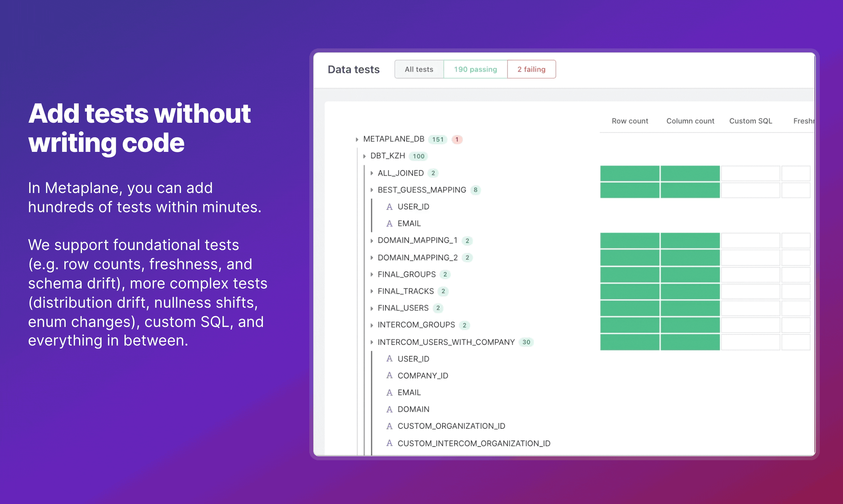Expand the DOMAIN_MAPPING_1 arrow
The image size is (843, 504).
click(x=372, y=240)
